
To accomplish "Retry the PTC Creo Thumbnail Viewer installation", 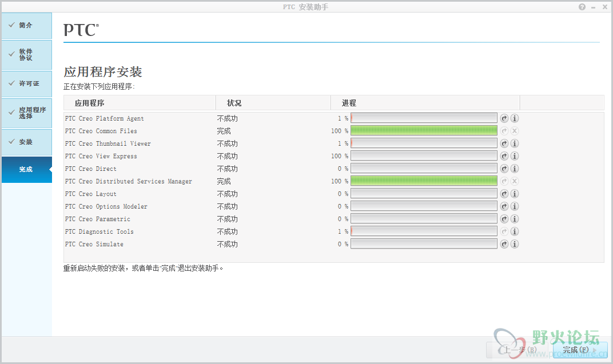I will coord(504,143).
